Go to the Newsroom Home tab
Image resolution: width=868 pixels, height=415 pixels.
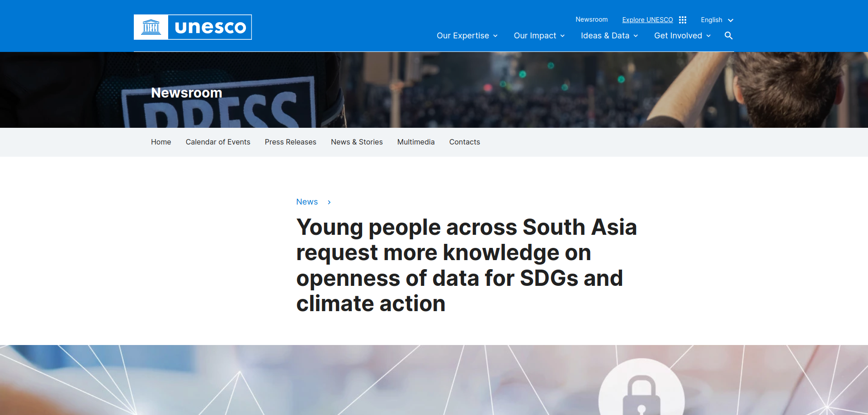tap(161, 142)
